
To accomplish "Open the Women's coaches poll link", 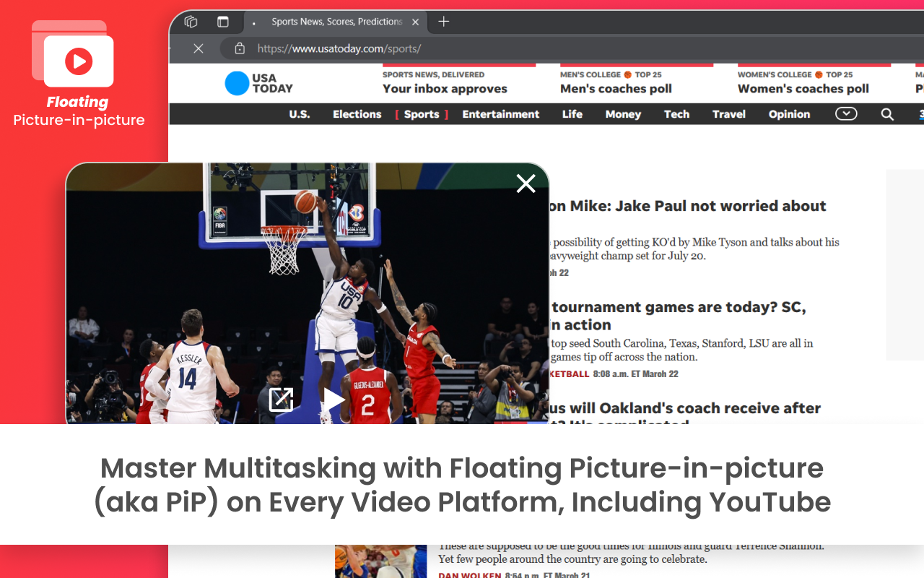I will [803, 89].
